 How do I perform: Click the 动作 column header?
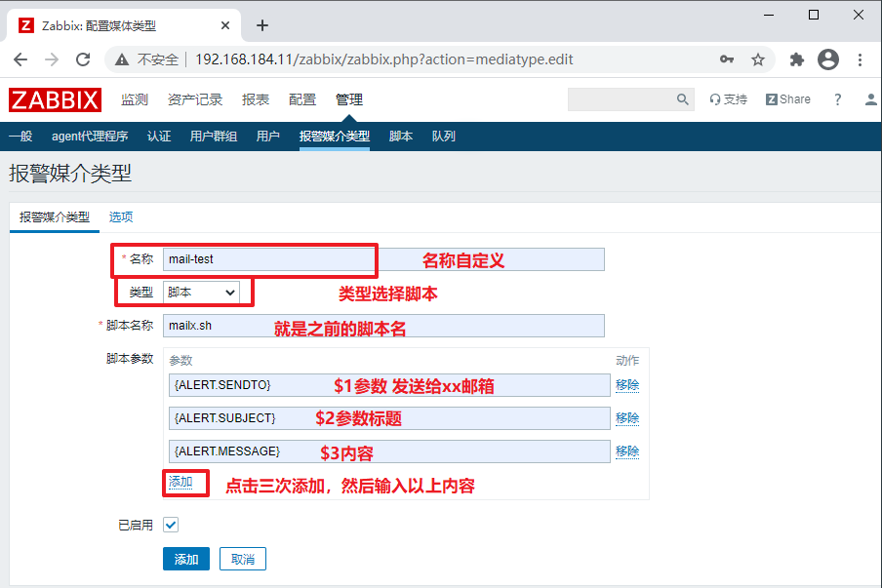tap(627, 361)
